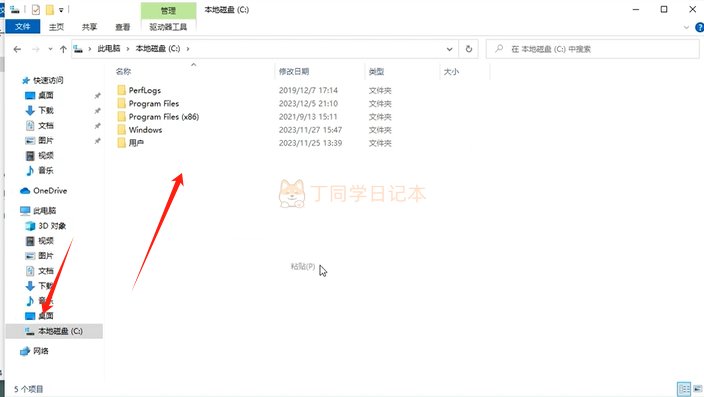Click the pin icon next to 下载
Image resolution: width=704 pixels, height=397 pixels.
(97, 110)
